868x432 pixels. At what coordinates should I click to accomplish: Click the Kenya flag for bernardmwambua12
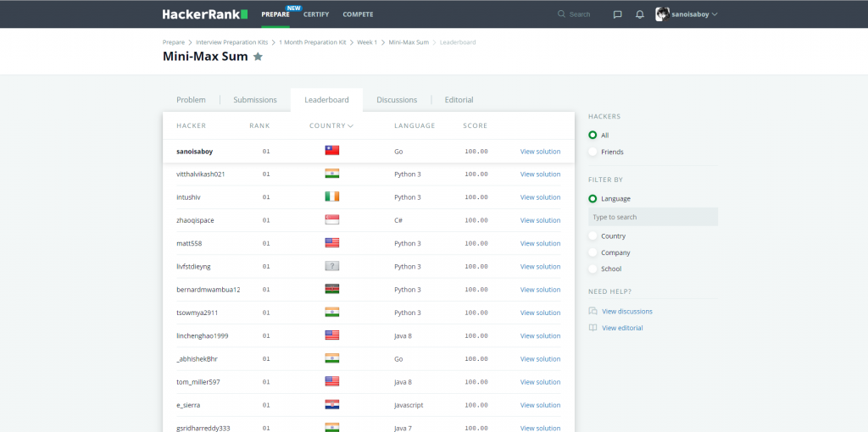click(x=332, y=290)
